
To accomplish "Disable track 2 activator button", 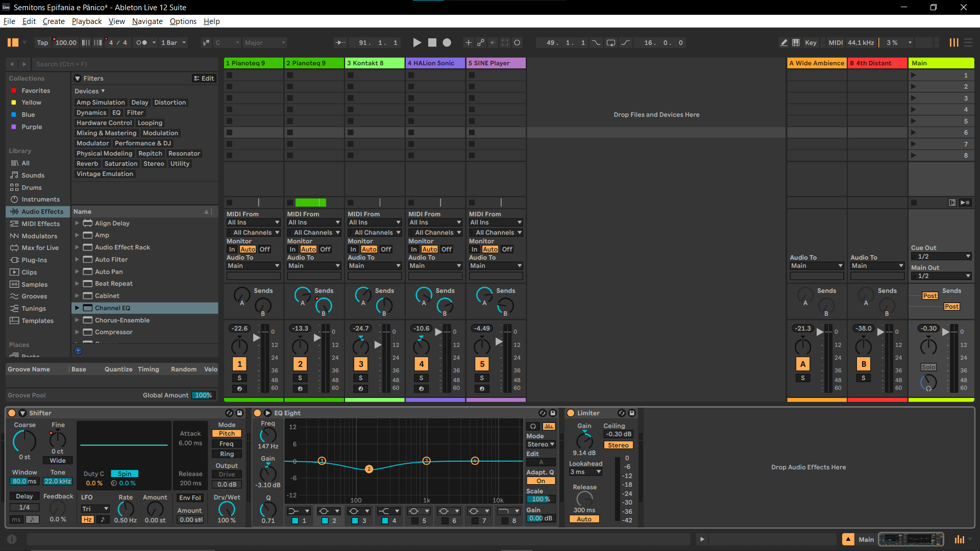I will (300, 364).
